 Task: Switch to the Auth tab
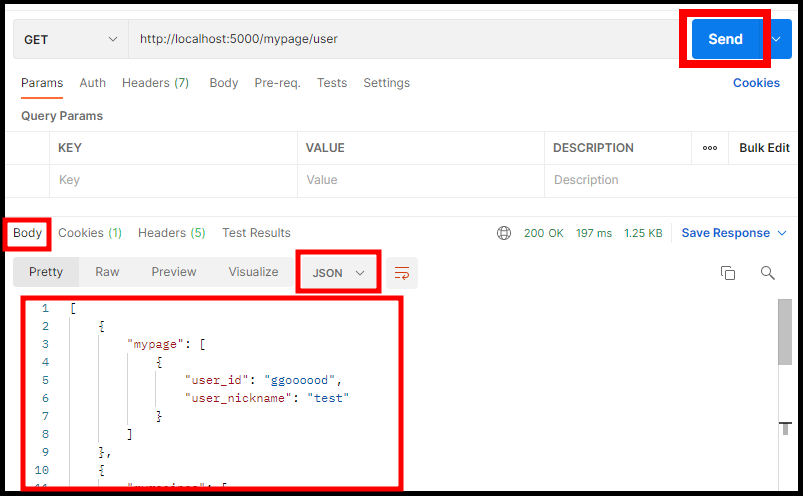(x=93, y=83)
